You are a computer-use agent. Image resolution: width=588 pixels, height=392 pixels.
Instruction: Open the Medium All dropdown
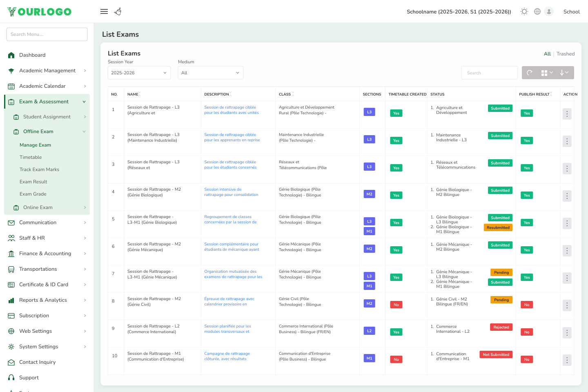tap(211, 73)
